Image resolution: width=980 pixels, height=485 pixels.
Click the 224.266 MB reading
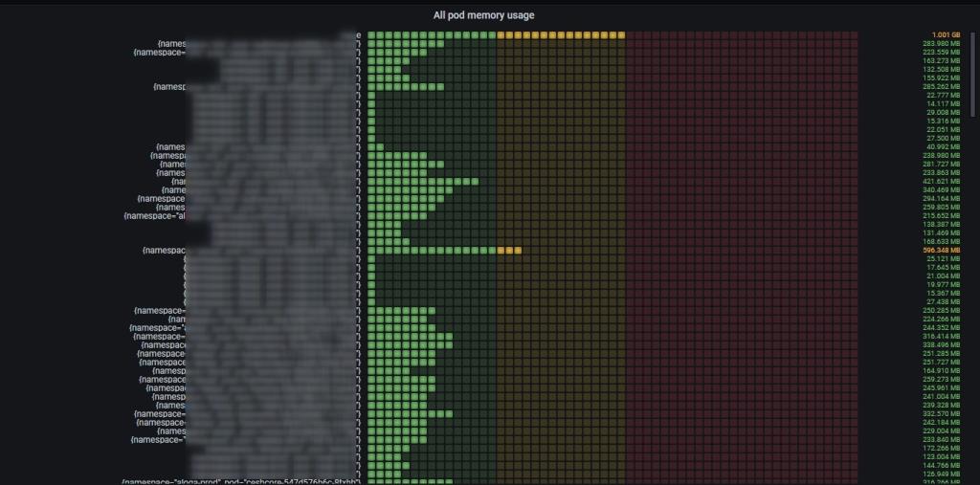pos(942,319)
